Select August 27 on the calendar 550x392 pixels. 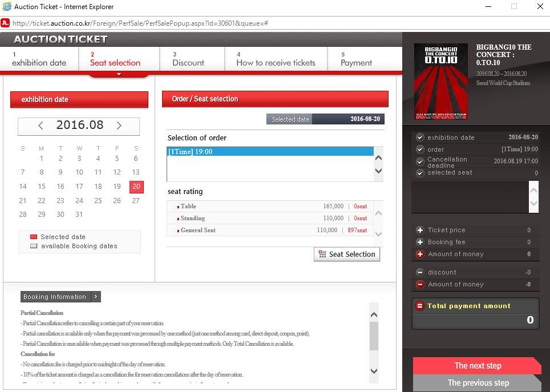click(x=136, y=201)
